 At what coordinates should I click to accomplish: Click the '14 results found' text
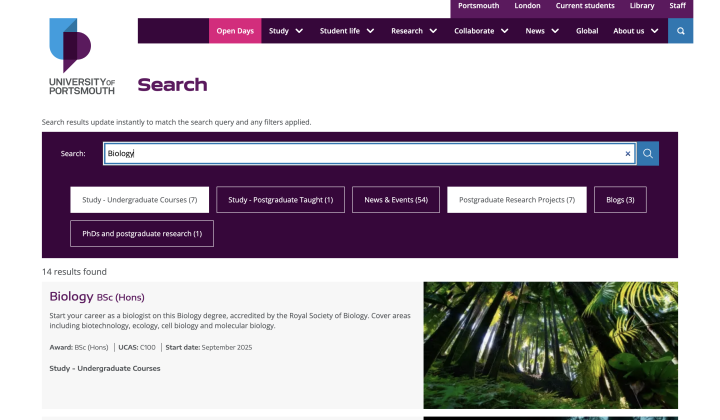pos(74,272)
